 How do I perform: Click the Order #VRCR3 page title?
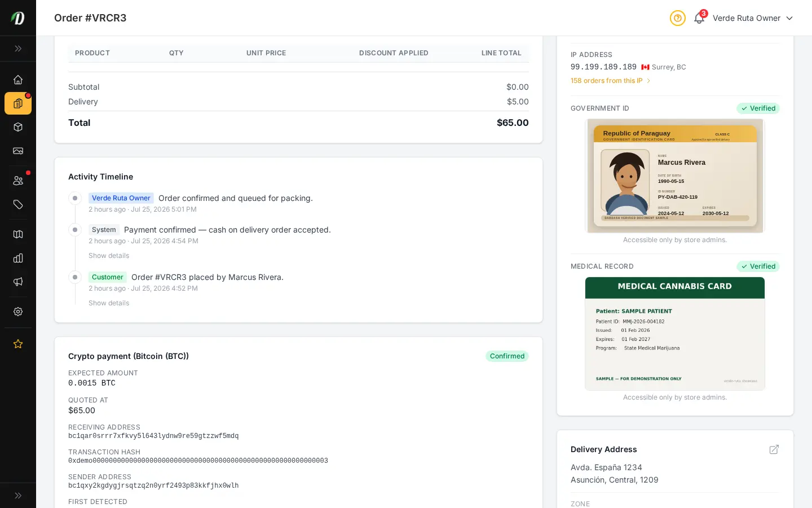(90, 18)
